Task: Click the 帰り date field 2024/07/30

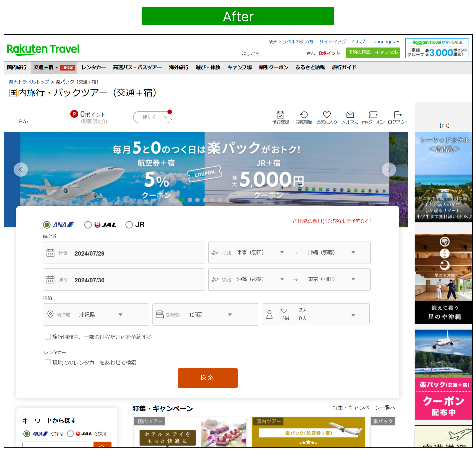Action: tap(124, 279)
